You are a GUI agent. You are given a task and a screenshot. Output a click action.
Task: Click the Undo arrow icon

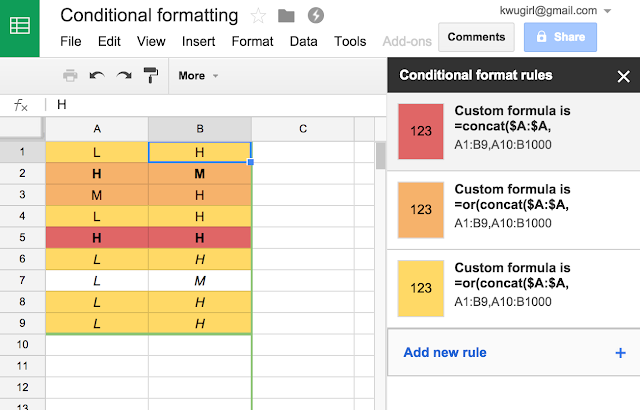point(97,75)
